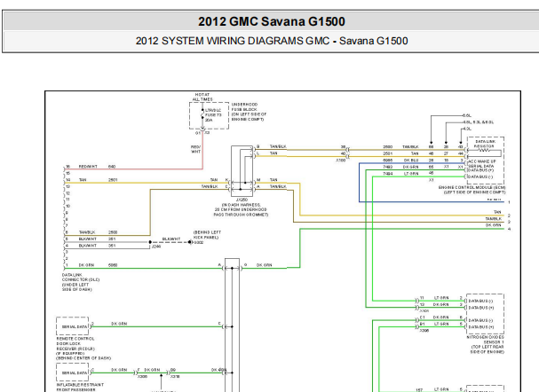This screenshot has width=539, height=392.
Task: Select the 6.6L engine option label
Action: (x=466, y=115)
